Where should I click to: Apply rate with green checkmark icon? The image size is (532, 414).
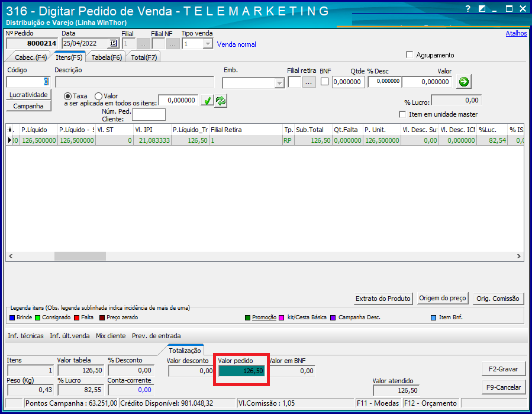[207, 101]
